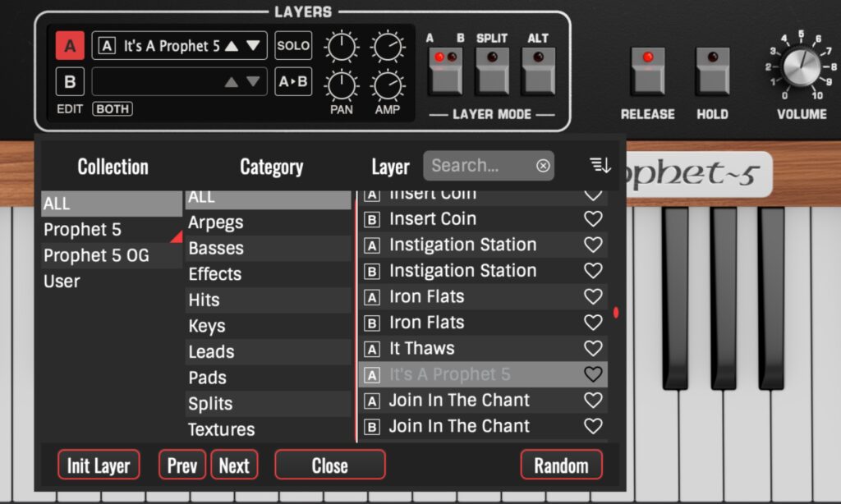
Task: Click the red layer list scrollbar marker
Action: click(616, 312)
